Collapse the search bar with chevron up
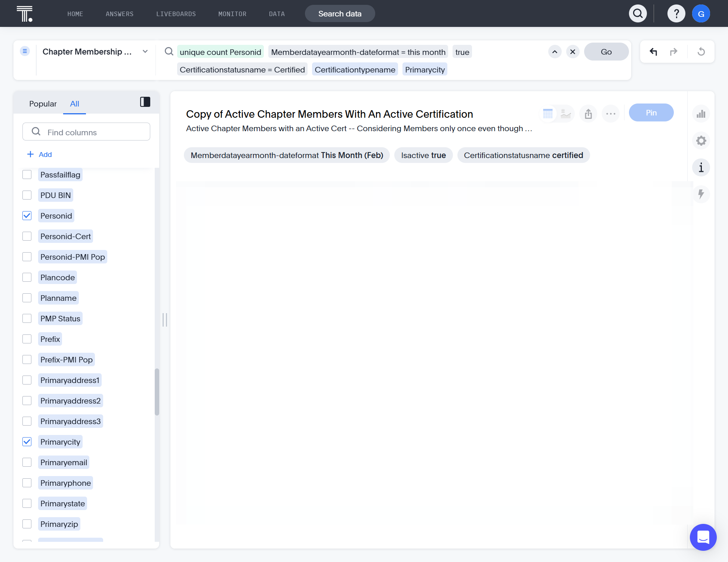 point(555,52)
